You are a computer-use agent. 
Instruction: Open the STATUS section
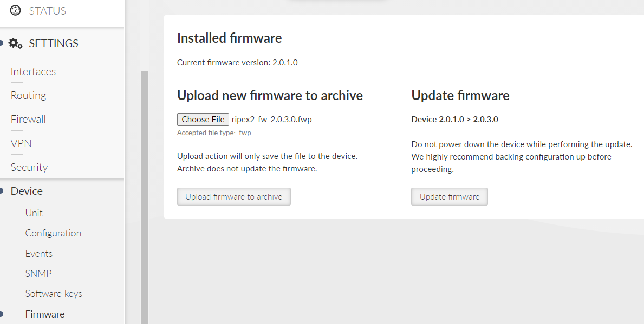pos(47,11)
